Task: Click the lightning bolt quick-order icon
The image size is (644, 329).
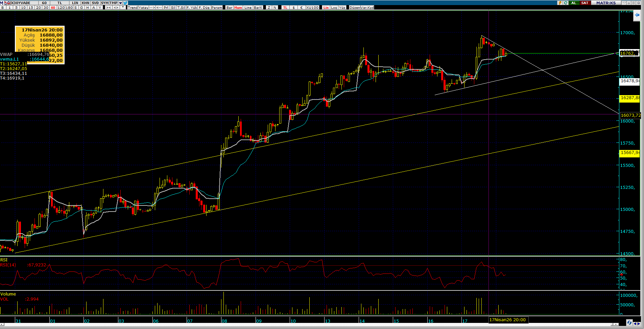Action: pos(560,3)
